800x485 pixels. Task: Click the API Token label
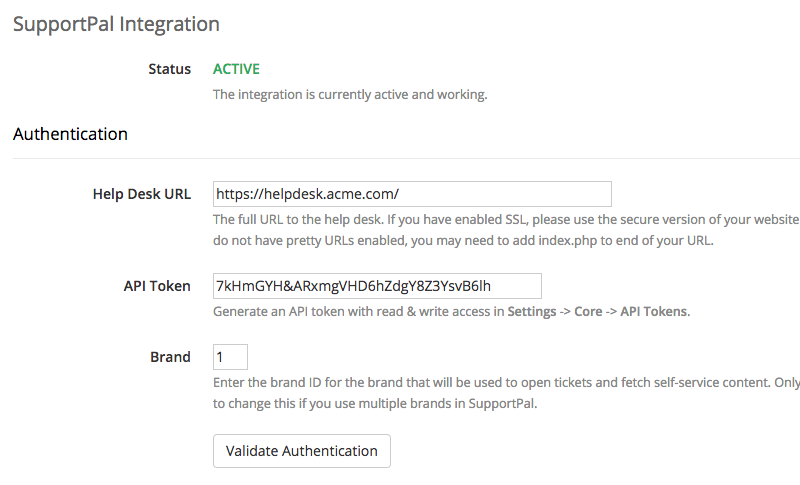[157, 286]
